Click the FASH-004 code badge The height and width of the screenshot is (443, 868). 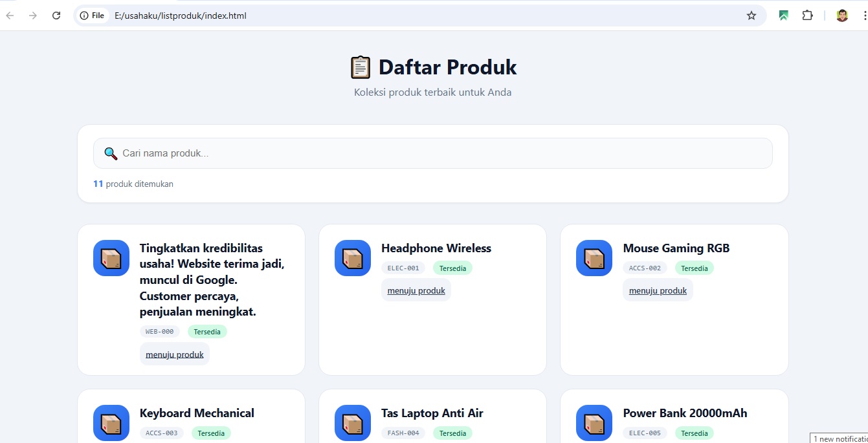pyautogui.click(x=403, y=433)
